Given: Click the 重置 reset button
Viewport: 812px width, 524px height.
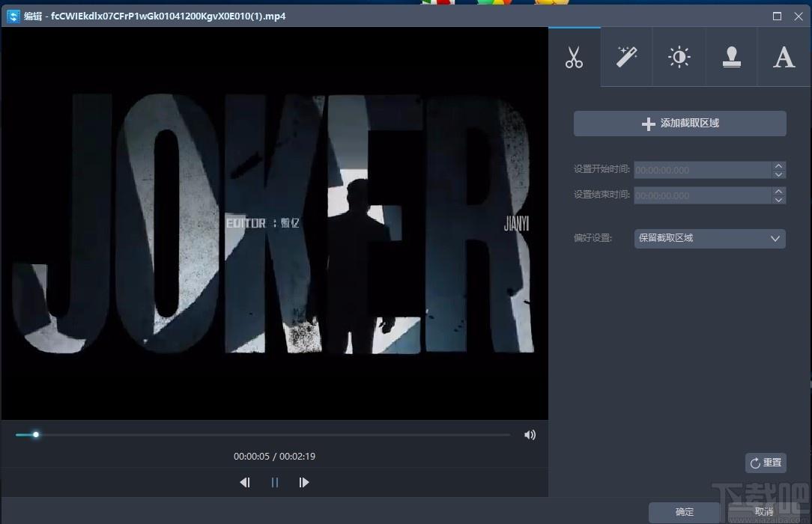Looking at the screenshot, I should tap(766, 463).
